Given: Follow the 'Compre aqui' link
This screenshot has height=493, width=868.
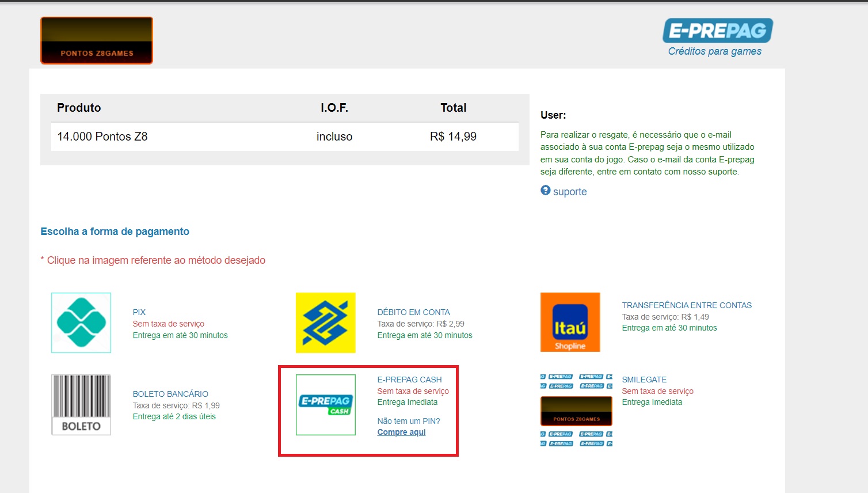Looking at the screenshot, I should point(401,432).
